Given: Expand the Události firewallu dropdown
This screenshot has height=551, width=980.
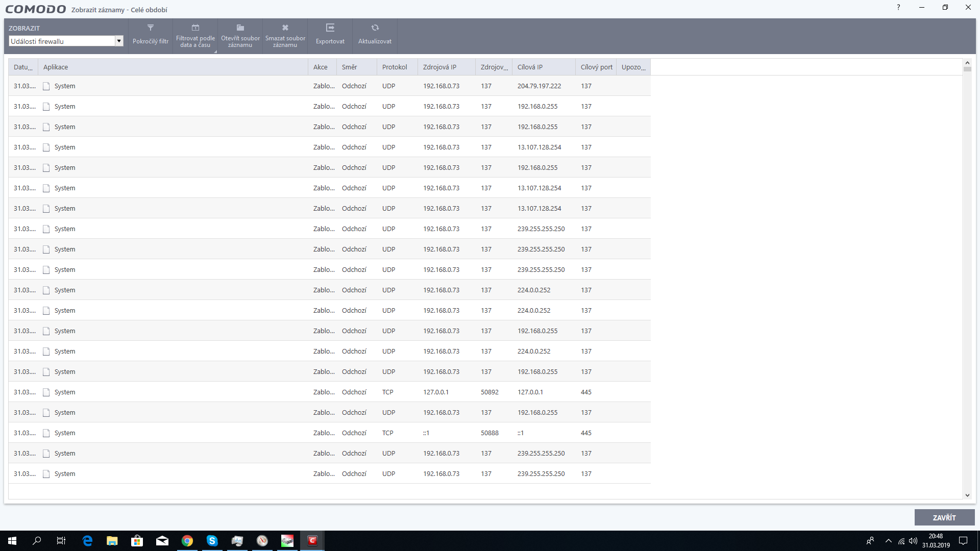Looking at the screenshot, I should click(x=119, y=41).
